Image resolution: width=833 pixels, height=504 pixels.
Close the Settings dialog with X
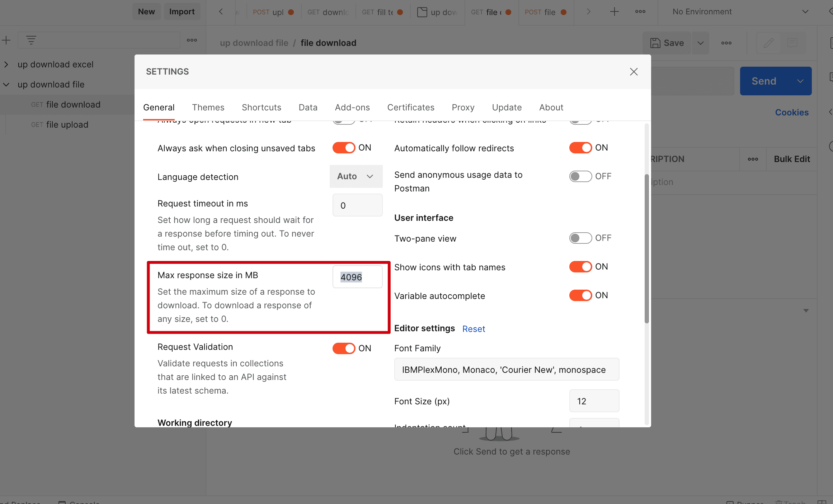tap(634, 72)
